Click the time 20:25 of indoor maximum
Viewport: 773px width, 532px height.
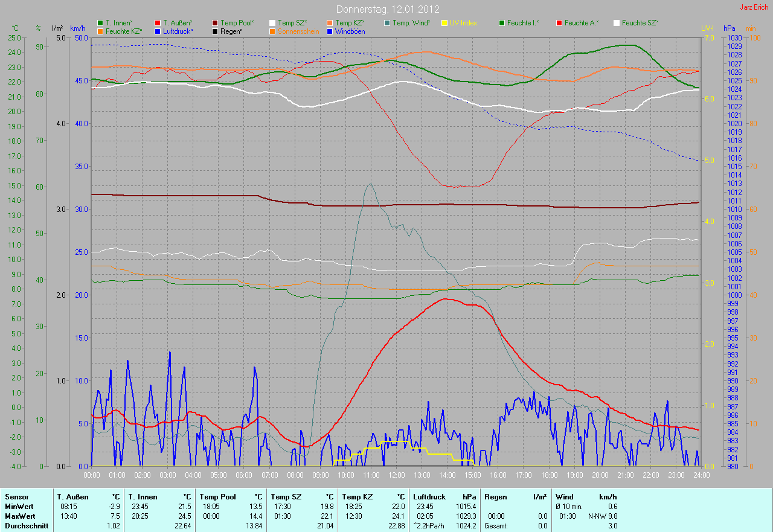140,516
